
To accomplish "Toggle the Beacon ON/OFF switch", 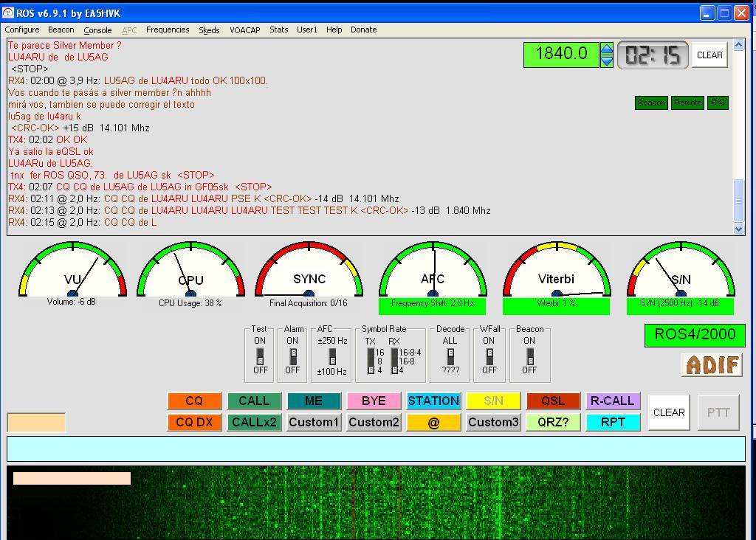I will coord(530,356).
